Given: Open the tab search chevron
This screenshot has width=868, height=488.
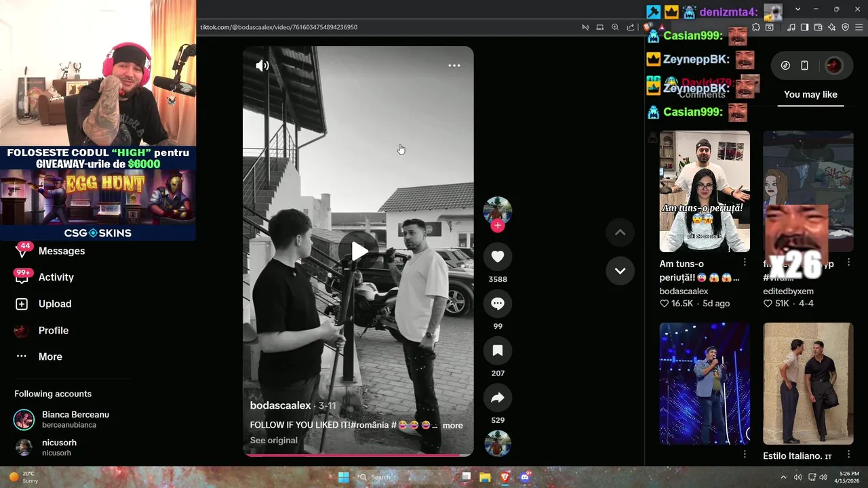Looking at the screenshot, I should point(797,9).
